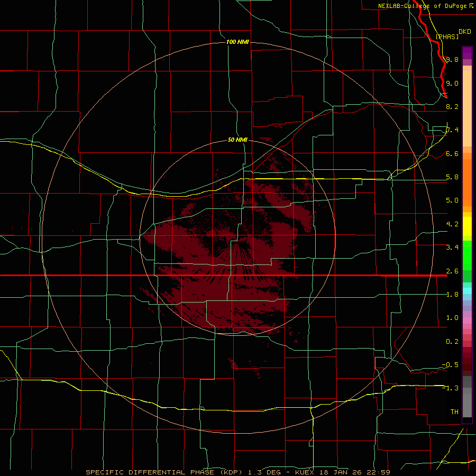Click the DKD label above the legend
Screen dimensions: 476x476
coord(465,32)
